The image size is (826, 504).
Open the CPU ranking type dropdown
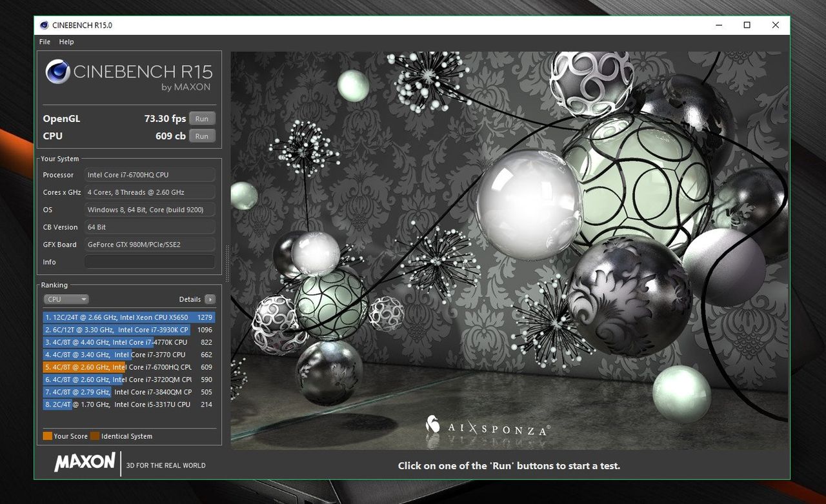click(66, 299)
